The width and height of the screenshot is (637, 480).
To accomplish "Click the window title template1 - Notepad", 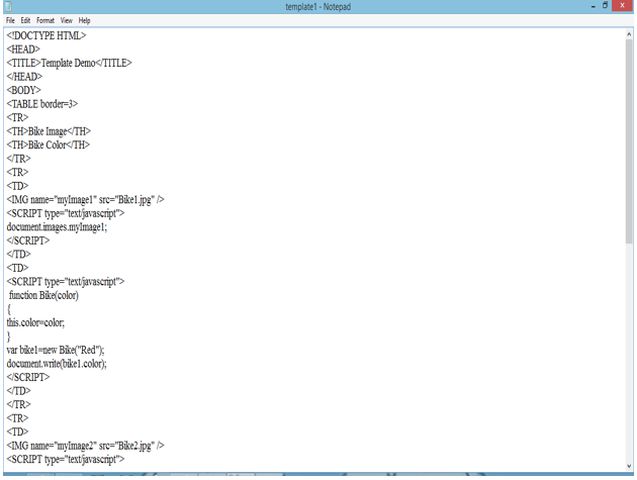I will pyautogui.click(x=318, y=6).
